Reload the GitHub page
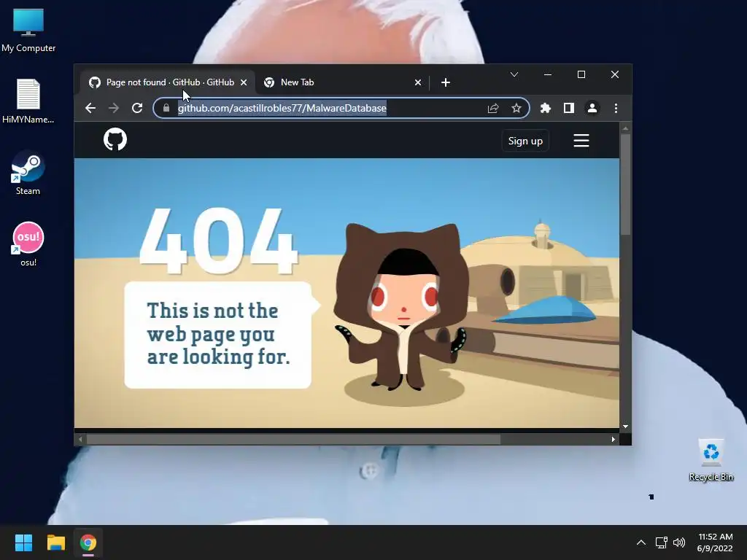This screenshot has height=560, width=747. click(137, 108)
